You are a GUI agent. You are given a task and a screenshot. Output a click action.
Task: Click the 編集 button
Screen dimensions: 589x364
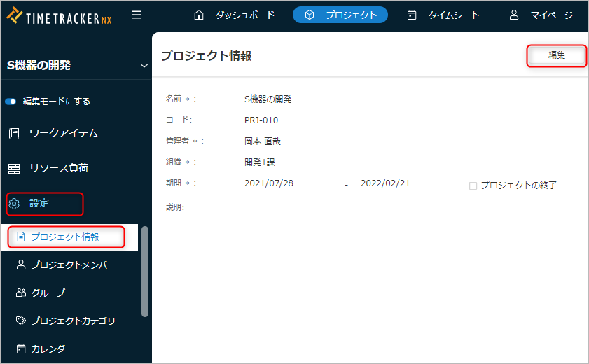pyautogui.click(x=556, y=55)
